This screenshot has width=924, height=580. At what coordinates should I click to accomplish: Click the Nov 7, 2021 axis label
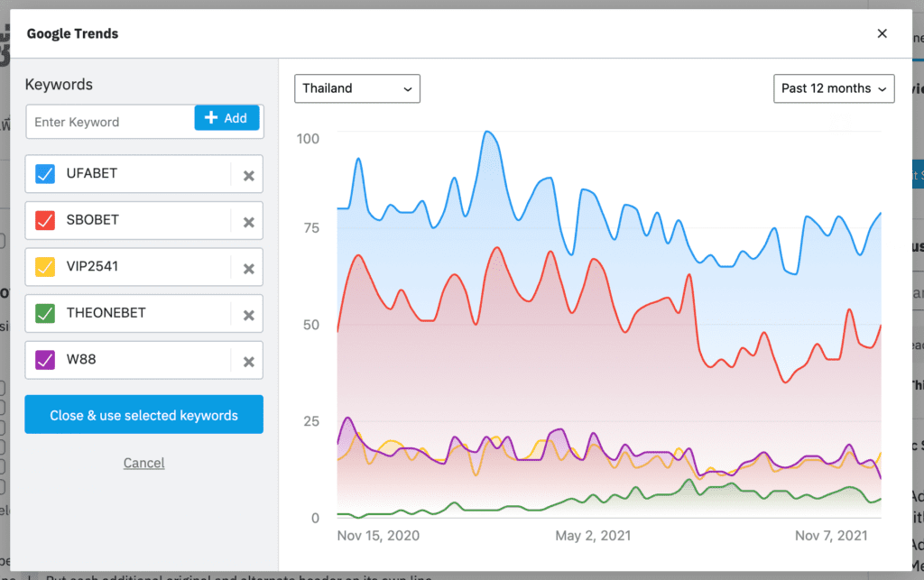point(831,535)
